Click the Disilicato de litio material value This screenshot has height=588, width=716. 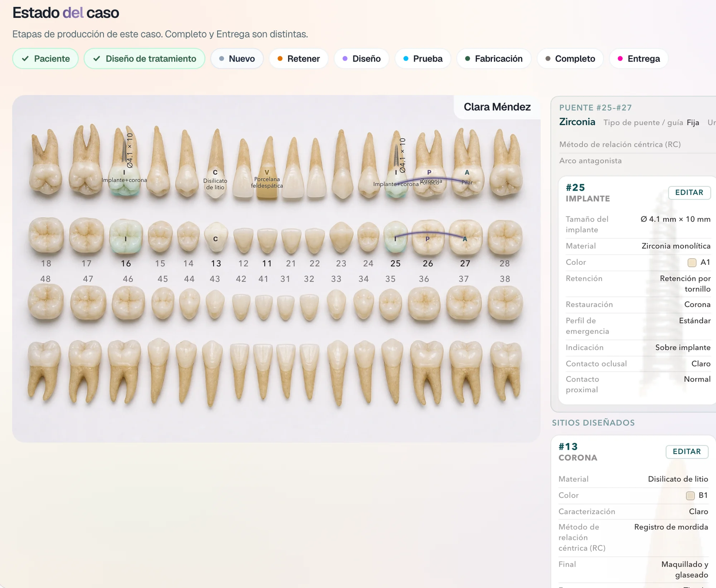[x=678, y=479]
